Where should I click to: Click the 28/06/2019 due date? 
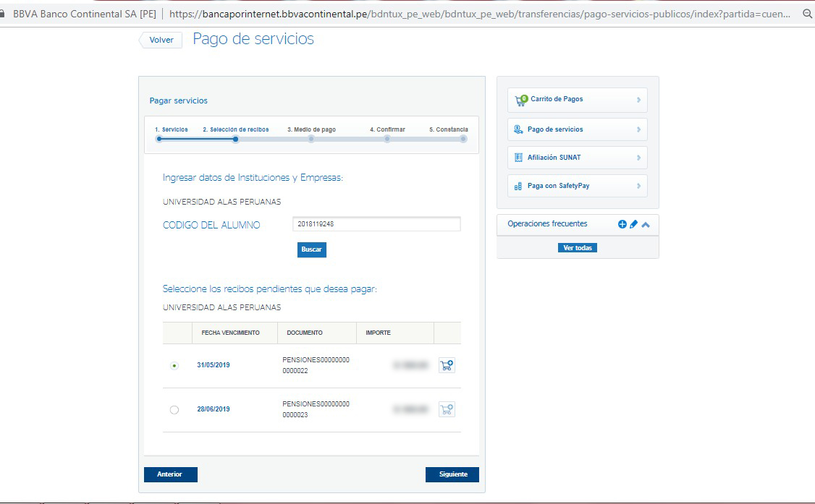pyautogui.click(x=213, y=409)
